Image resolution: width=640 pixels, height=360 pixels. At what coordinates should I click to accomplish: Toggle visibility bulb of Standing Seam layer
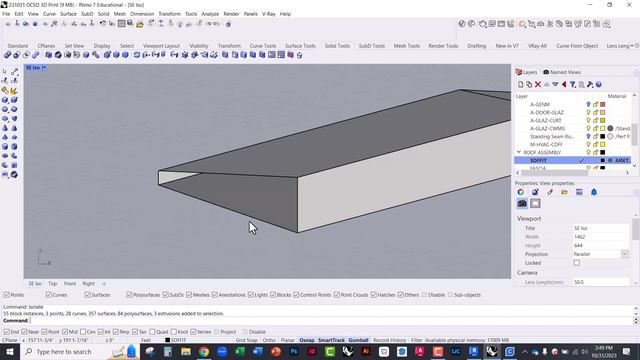[588, 136]
